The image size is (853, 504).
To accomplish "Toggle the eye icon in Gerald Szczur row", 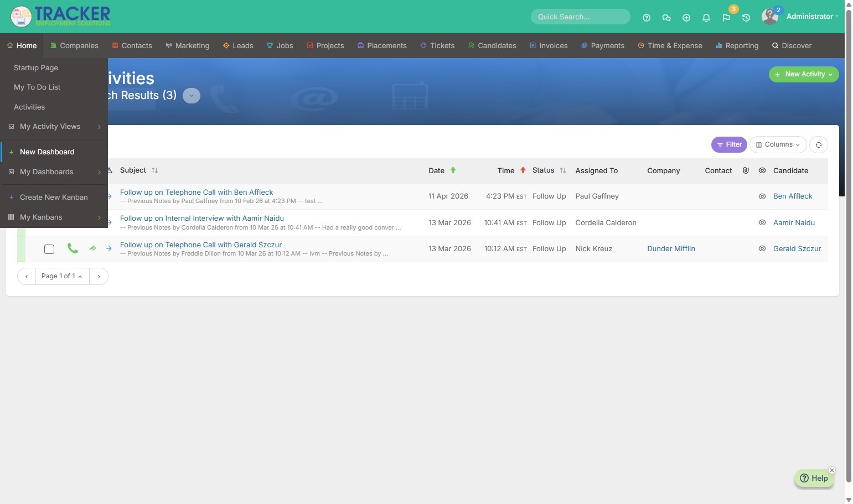I will (x=762, y=249).
